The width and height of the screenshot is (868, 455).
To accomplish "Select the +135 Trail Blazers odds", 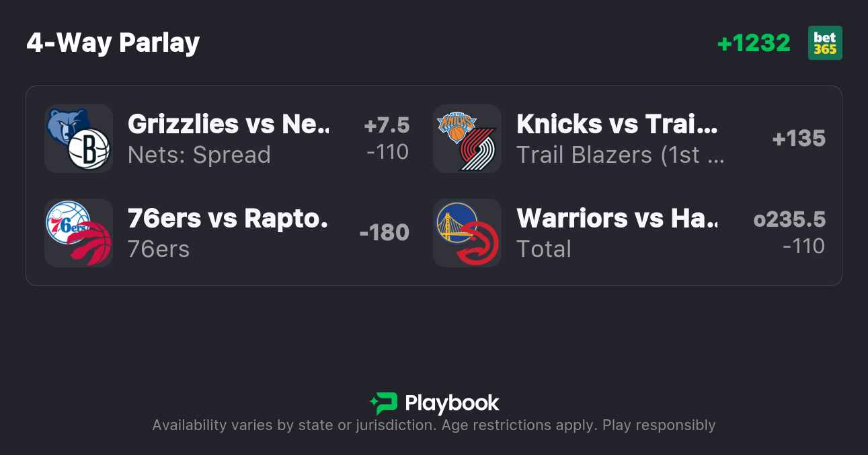I will coord(799,139).
